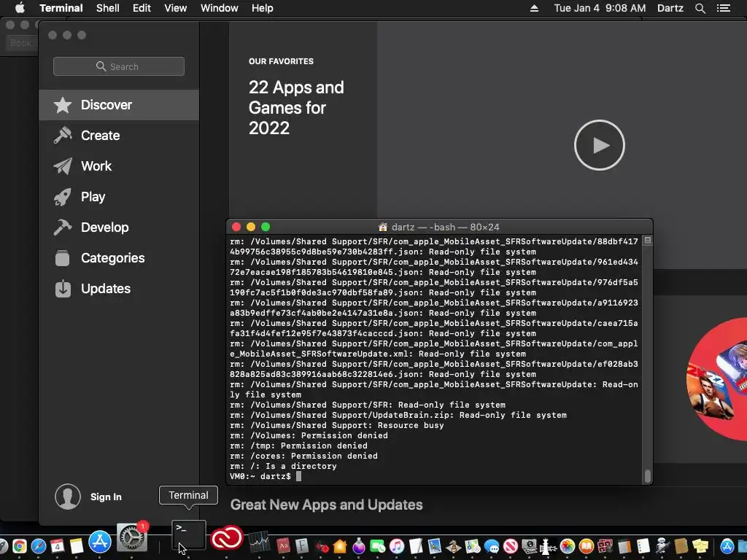The height and width of the screenshot is (560, 747).
Task: Click the 'rm: /tmp: Permission denied' line
Action: coord(298,446)
